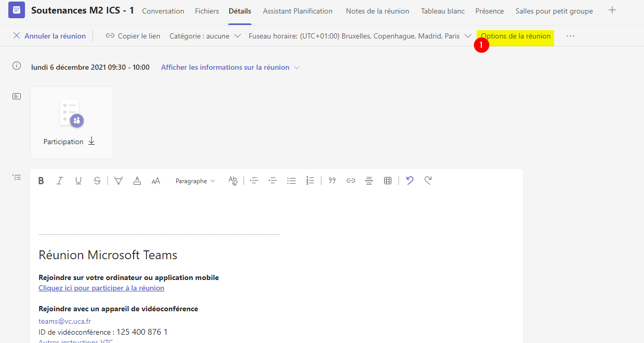Select the font color icon

click(x=137, y=181)
